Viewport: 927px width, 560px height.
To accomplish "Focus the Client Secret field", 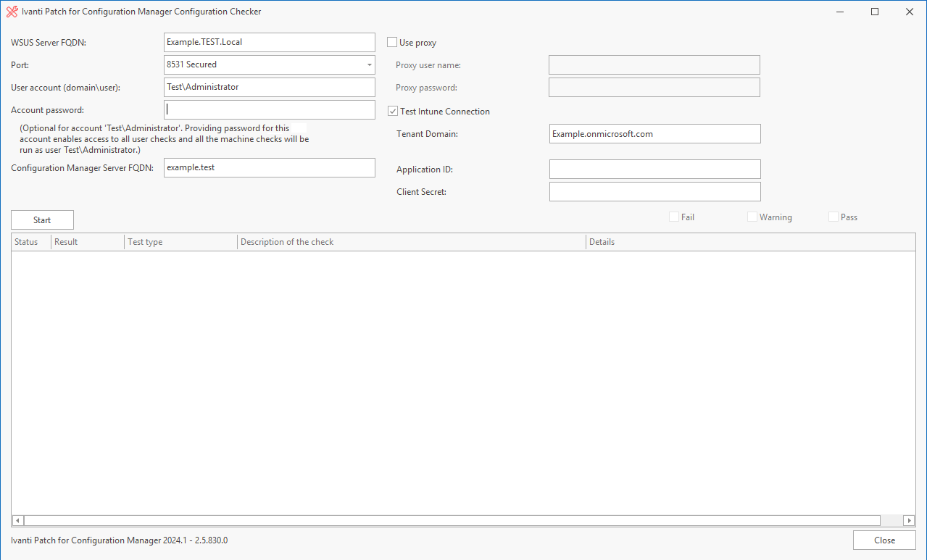I will pos(654,192).
